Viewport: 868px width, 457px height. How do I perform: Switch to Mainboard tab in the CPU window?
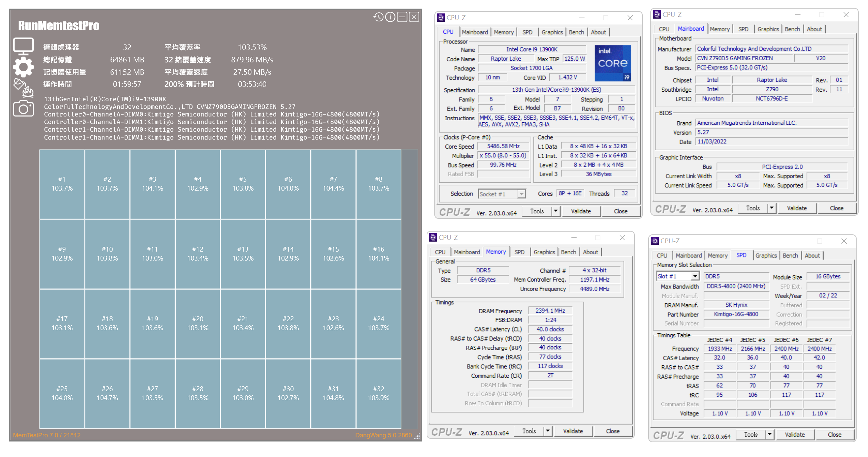click(475, 32)
